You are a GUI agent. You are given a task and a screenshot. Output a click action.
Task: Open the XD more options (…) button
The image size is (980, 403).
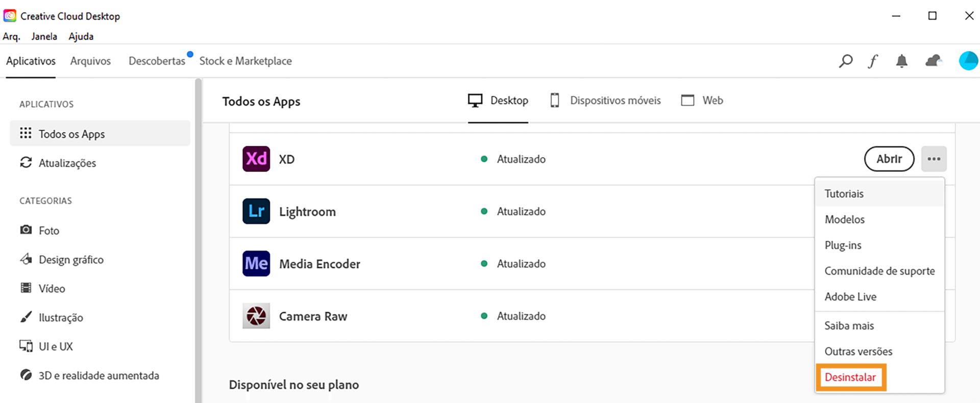tap(934, 159)
